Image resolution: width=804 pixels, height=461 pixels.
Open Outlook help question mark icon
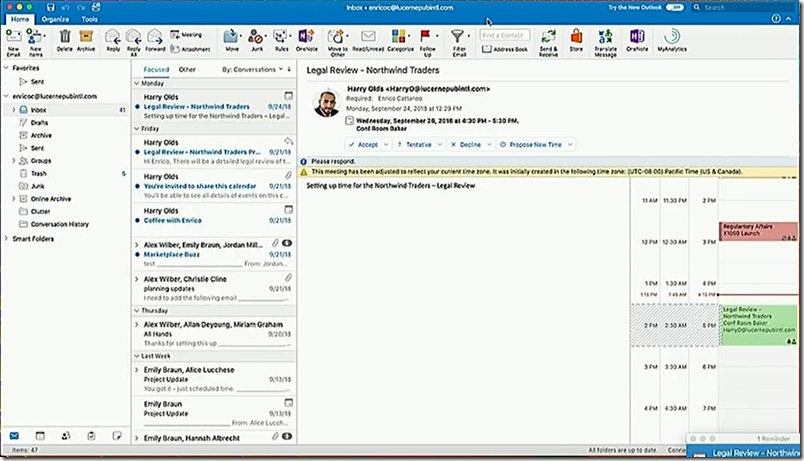coord(776,18)
